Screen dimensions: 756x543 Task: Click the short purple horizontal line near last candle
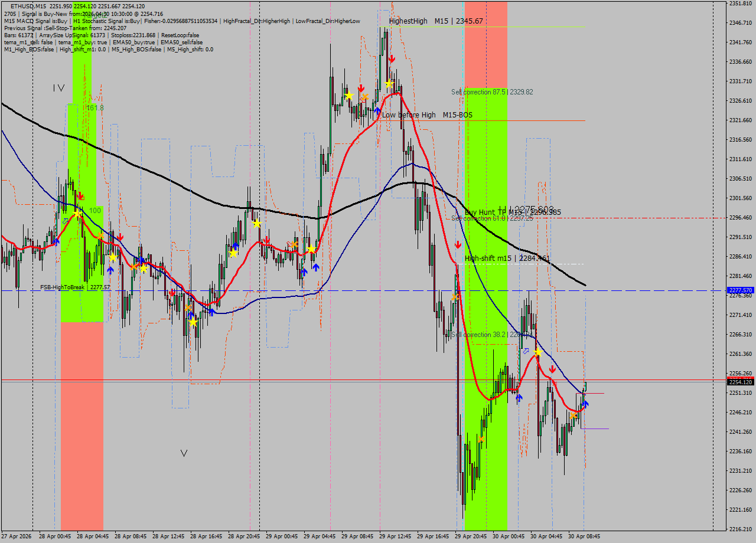click(595, 428)
